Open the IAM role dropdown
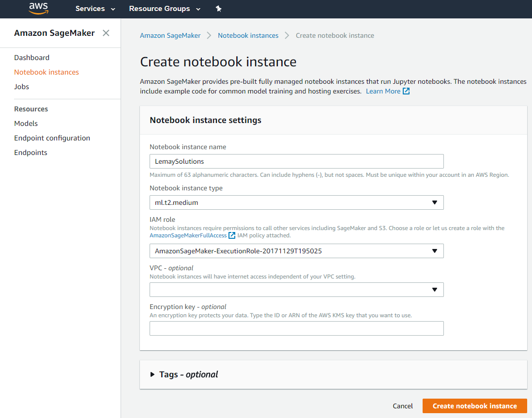The width and height of the screenshot is (532, 418). 296,251
